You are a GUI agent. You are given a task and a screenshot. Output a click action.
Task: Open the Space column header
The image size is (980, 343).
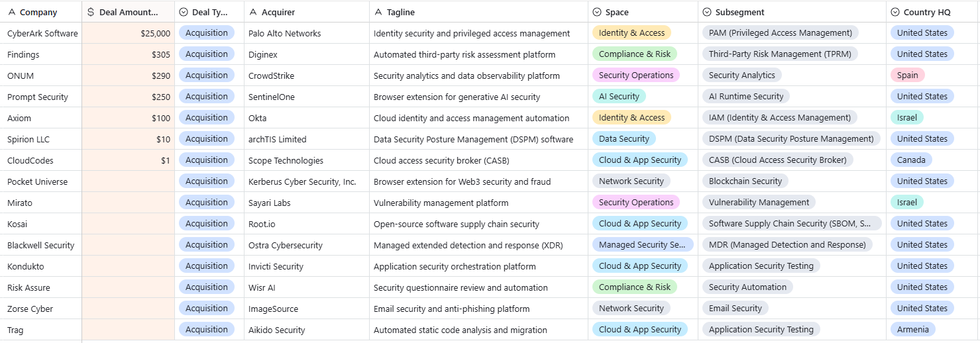tap(643, 12)
